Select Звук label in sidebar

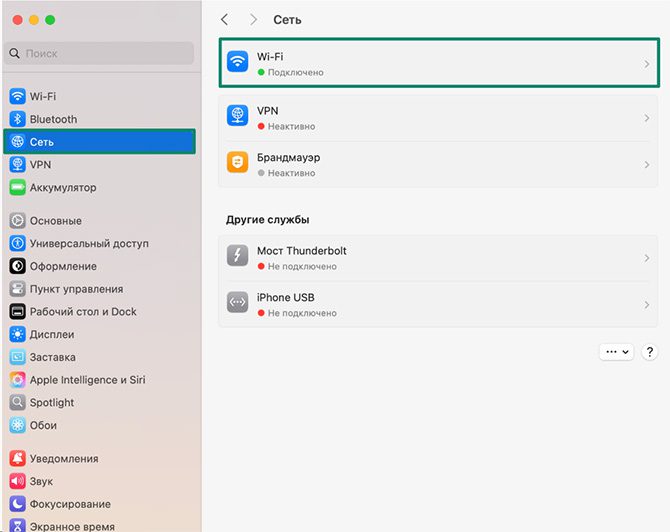tap(41, 482)
